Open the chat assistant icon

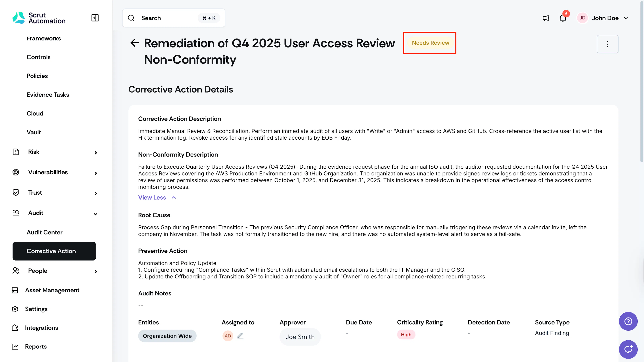tap(628, 349)
